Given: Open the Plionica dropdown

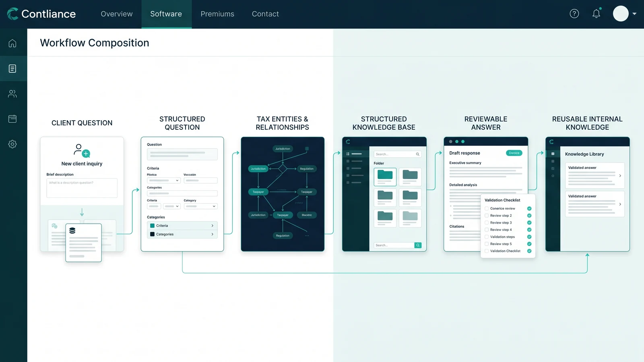Looking at the screenshot, I should coord(164,181).
